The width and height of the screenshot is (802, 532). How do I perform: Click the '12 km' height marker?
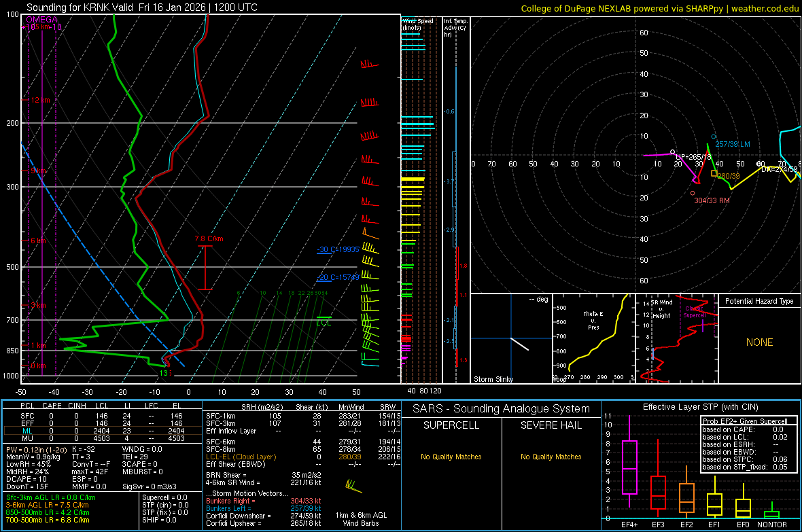[41, 100]
